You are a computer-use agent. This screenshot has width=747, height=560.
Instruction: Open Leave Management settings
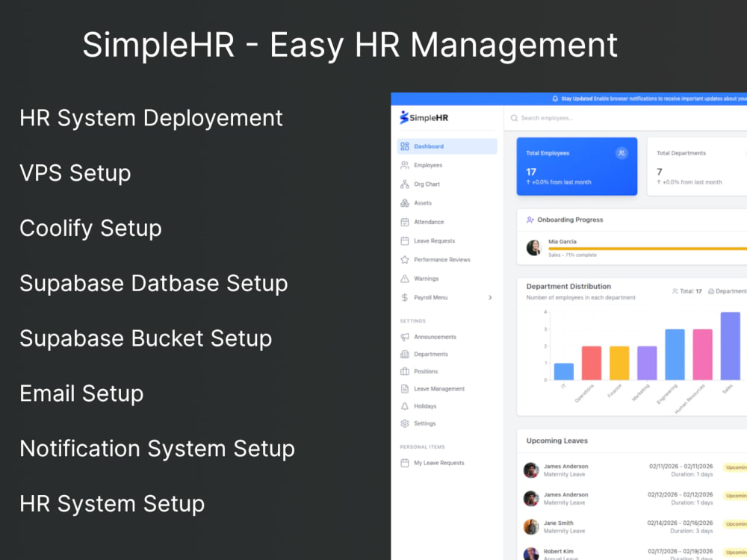(x=447, y=389)
